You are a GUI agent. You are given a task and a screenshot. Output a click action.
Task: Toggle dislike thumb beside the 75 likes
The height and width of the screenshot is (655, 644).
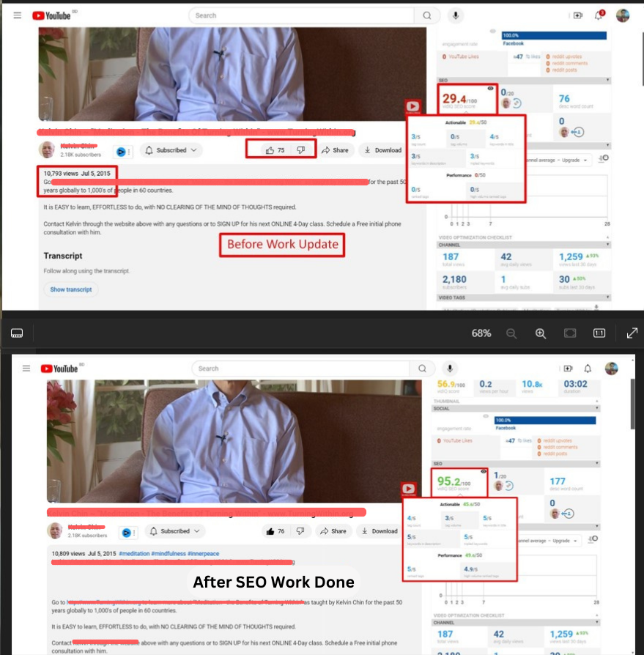(x=300, y=150)
